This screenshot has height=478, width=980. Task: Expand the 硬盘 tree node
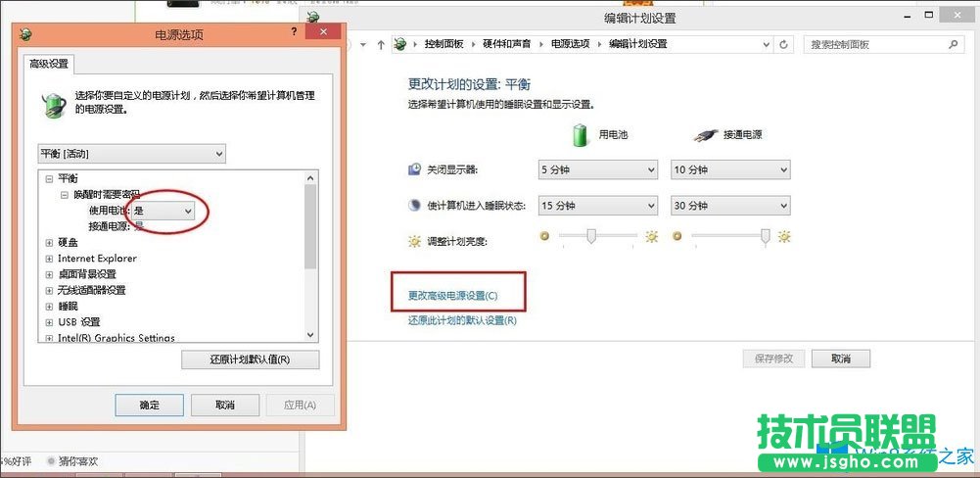click(49, 242)
